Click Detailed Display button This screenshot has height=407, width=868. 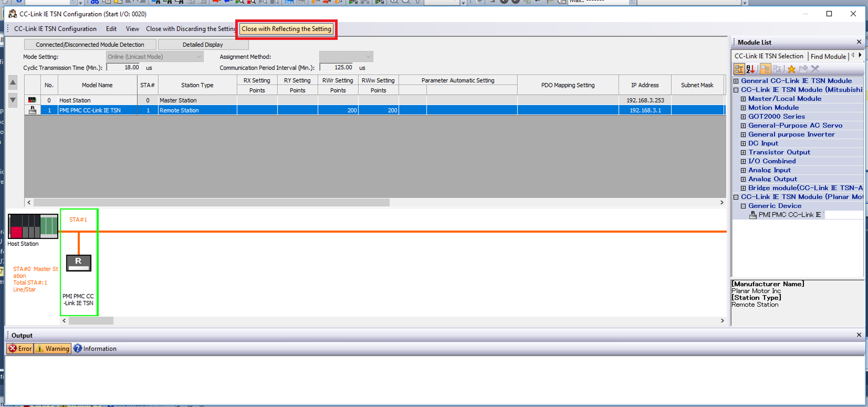pos(203,44)
